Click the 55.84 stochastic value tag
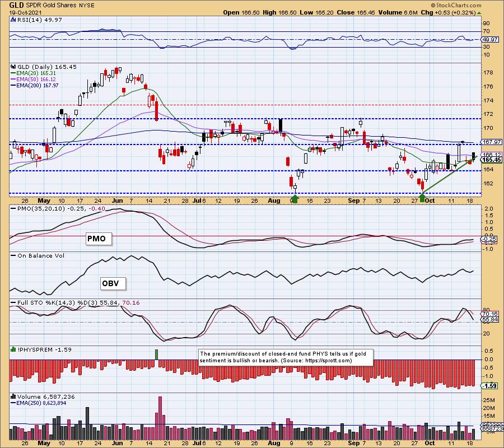504x448 pixels. click(x=490, y=319)
